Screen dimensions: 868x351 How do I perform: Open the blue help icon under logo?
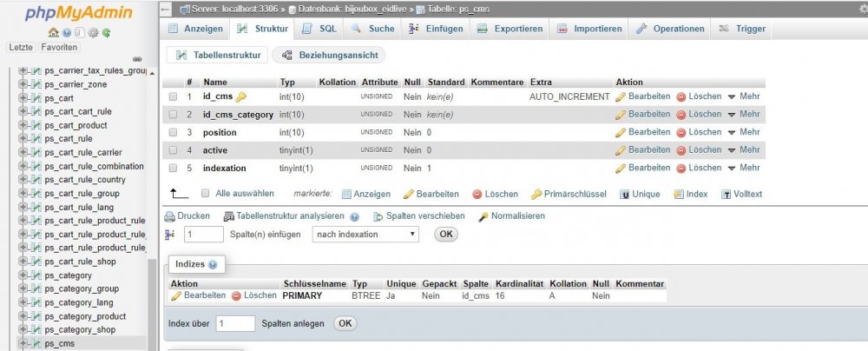click(67, 33)
